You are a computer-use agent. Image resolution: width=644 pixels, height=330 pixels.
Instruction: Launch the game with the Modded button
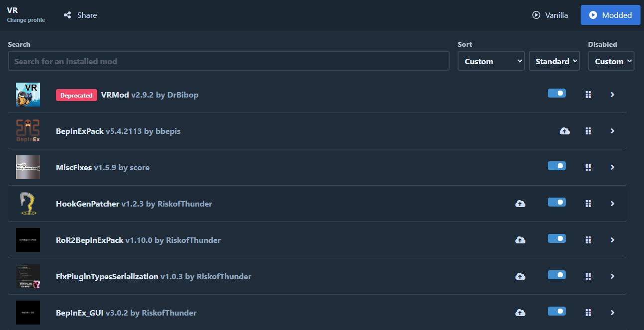click(610, 15)
